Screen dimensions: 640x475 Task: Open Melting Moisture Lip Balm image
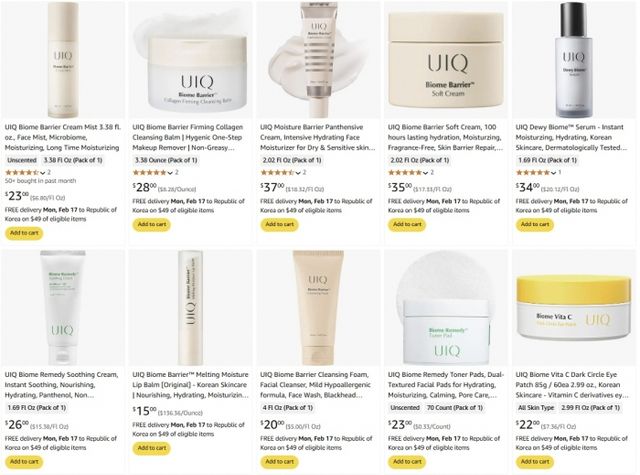tap(191, 308)
